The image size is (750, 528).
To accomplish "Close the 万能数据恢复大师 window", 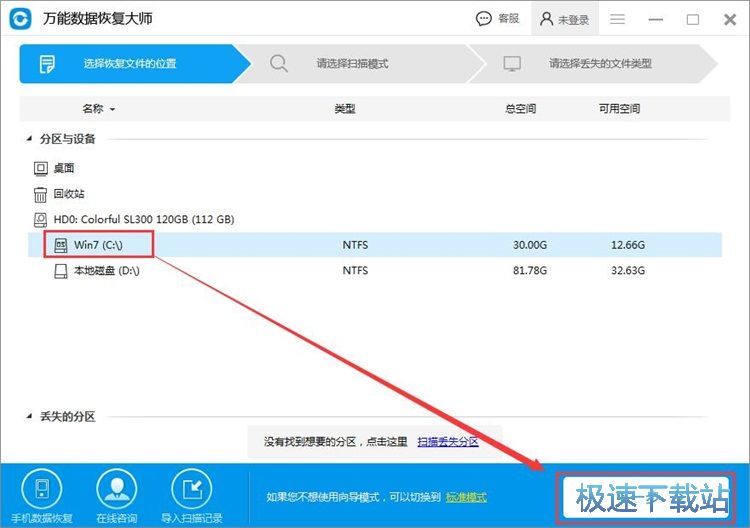I will pos(730,20).
